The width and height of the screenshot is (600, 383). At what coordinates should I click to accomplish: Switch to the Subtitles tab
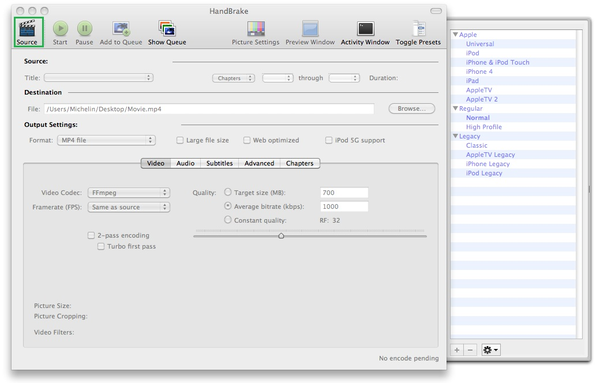[220, 163]
